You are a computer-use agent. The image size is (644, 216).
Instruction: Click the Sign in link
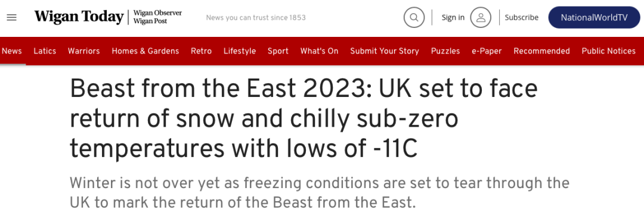pos(453,18)
